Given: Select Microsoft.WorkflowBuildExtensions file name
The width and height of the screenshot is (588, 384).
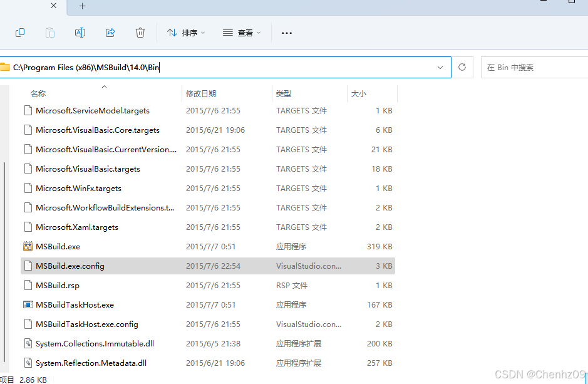Looking at the screenshot, I should click(x=105, y=208).
